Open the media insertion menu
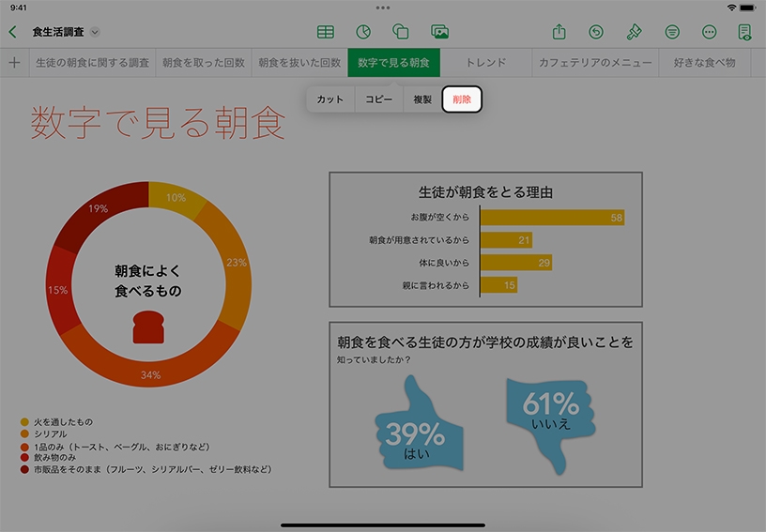 pos(439,32)
